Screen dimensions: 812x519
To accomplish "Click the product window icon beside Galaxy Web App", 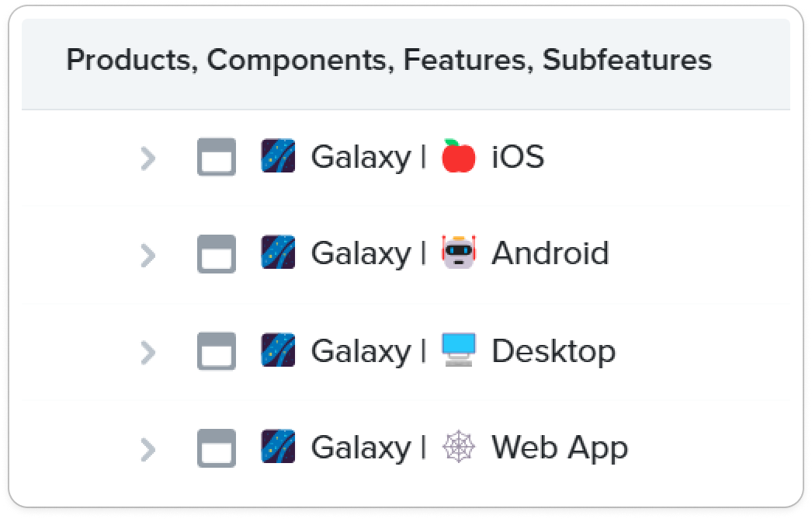I will (x=217, y=448).
